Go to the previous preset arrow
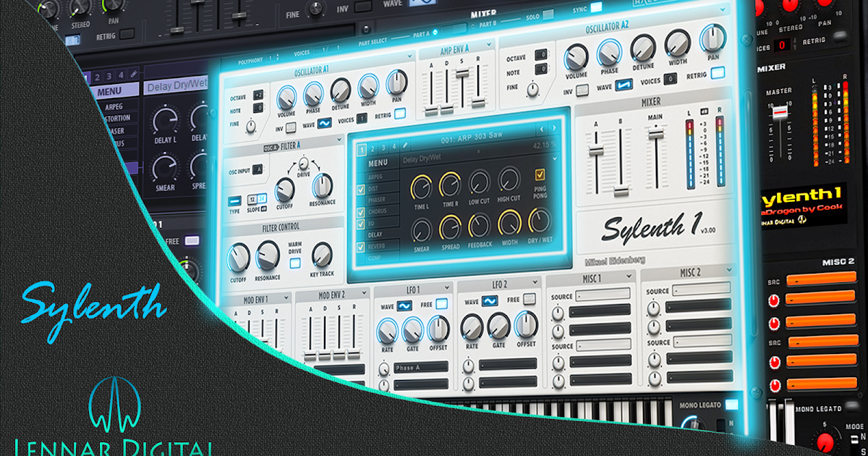This screenshot has height=456, width=868. (x=540, y=130)
